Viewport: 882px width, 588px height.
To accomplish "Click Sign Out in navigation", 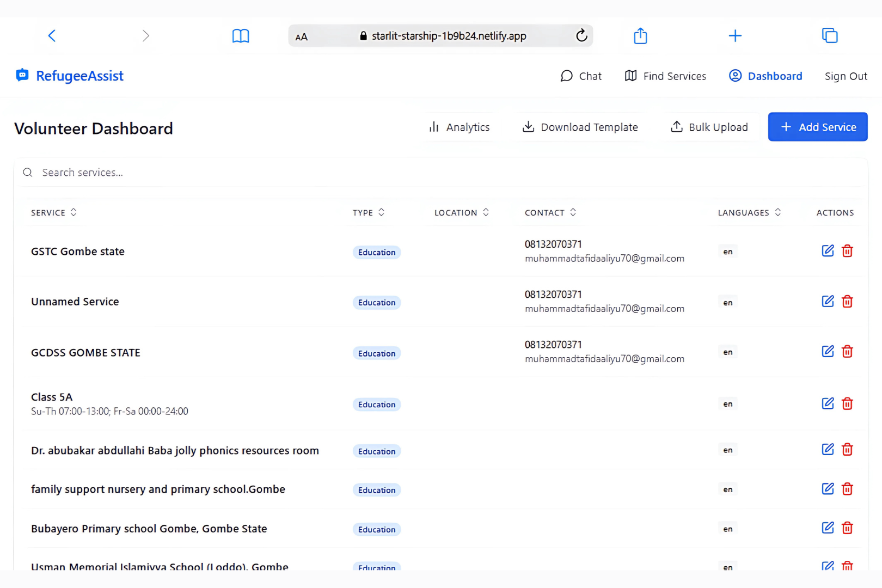I will (x=846, y=76).
